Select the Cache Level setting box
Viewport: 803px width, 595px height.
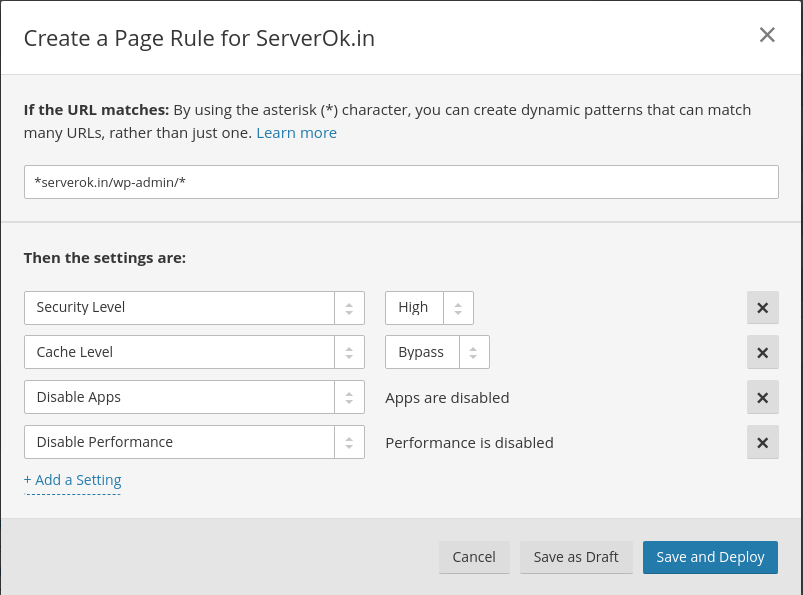(x=180, y=352)
